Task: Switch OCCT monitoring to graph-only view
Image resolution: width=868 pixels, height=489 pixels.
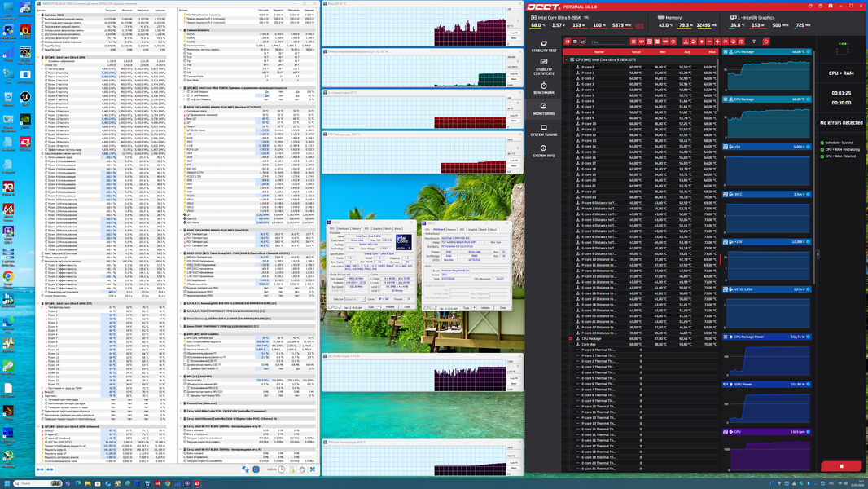Action: [x=582, y=42]
